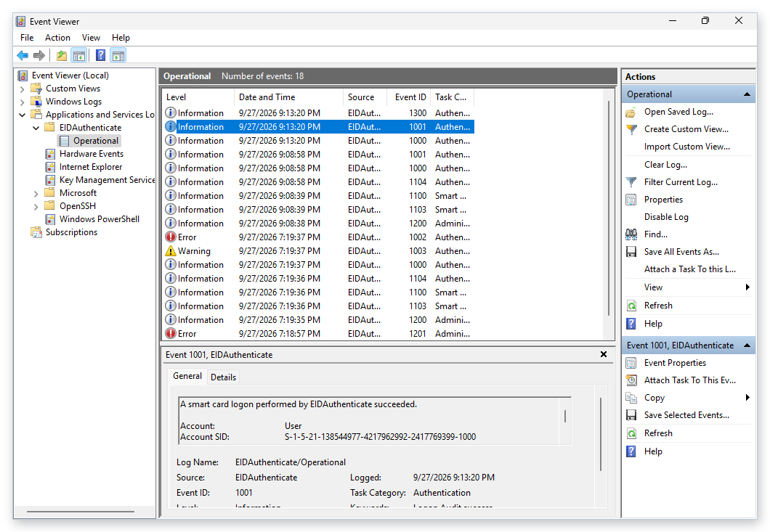Open the View menu in the menu bar
770x532 pixels.
(x=91, y=38)
